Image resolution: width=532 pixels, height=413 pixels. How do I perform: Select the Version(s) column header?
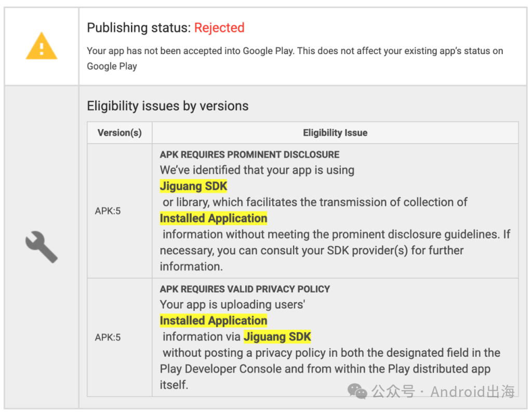tap(119, 133)
